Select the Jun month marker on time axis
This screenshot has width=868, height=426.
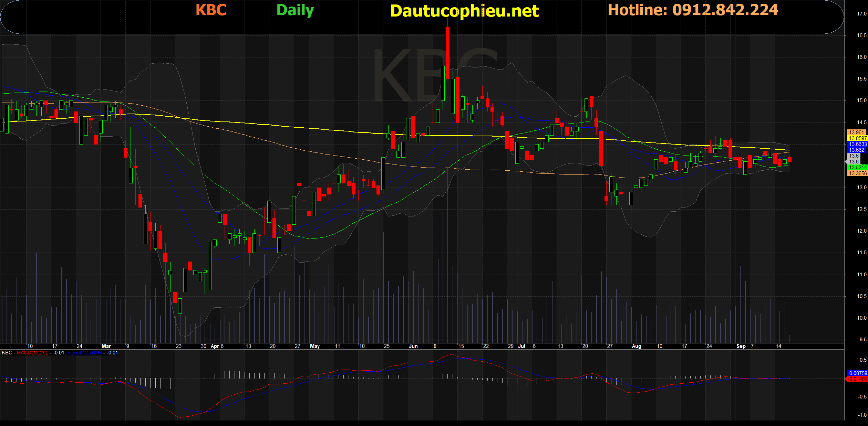tap(413, 346)
